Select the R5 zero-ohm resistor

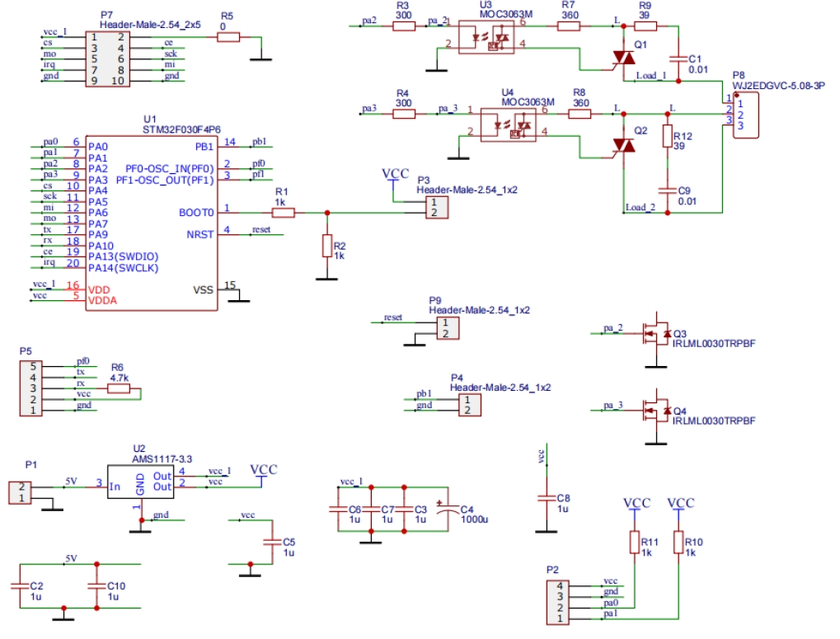pyautogui.click(x=228, y=37)
